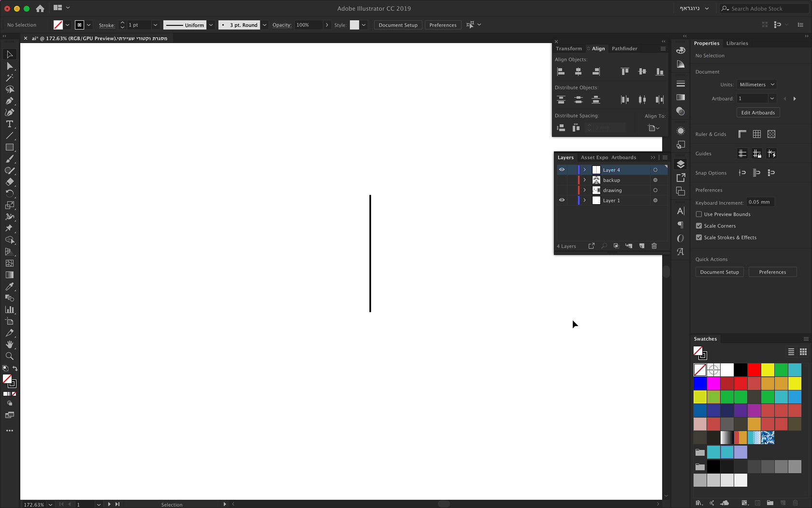Choose the Eyedropper tool

click(10, 286)
